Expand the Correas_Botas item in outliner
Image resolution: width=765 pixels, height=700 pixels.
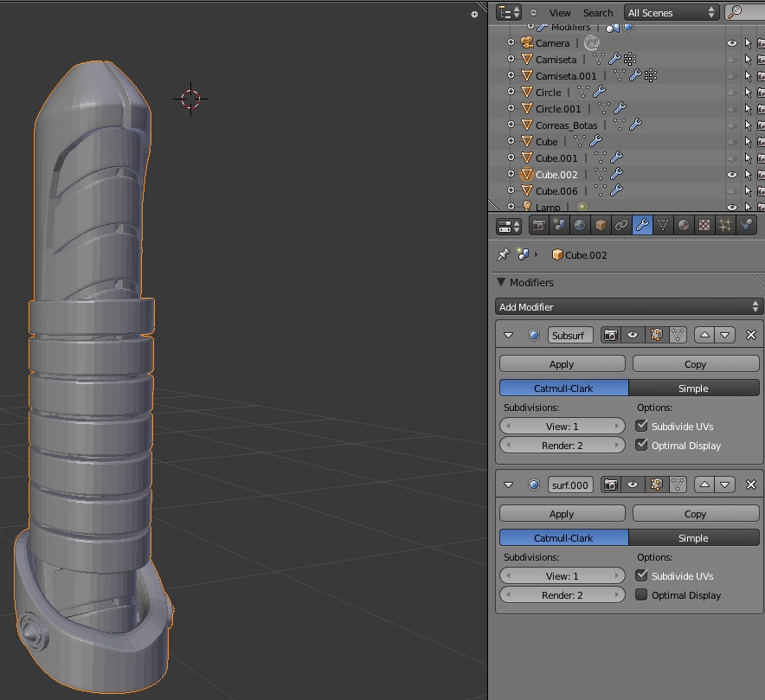511,125
